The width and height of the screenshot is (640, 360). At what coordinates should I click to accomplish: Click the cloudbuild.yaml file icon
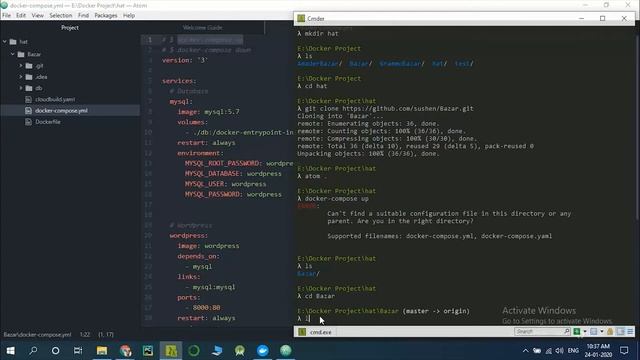tap(28, 99)
